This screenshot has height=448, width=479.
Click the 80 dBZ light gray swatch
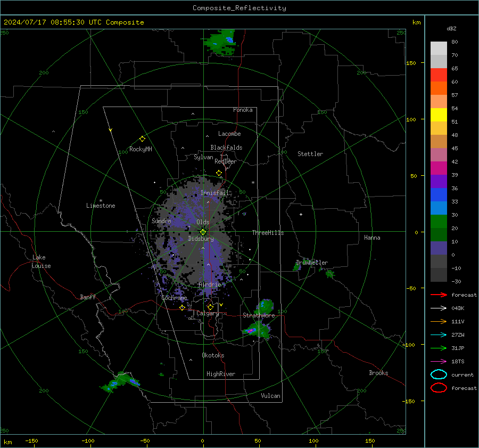click(439, 48)
